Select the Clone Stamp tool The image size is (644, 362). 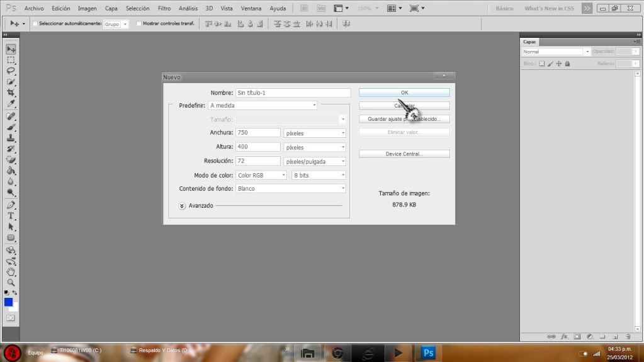[11, 138]
